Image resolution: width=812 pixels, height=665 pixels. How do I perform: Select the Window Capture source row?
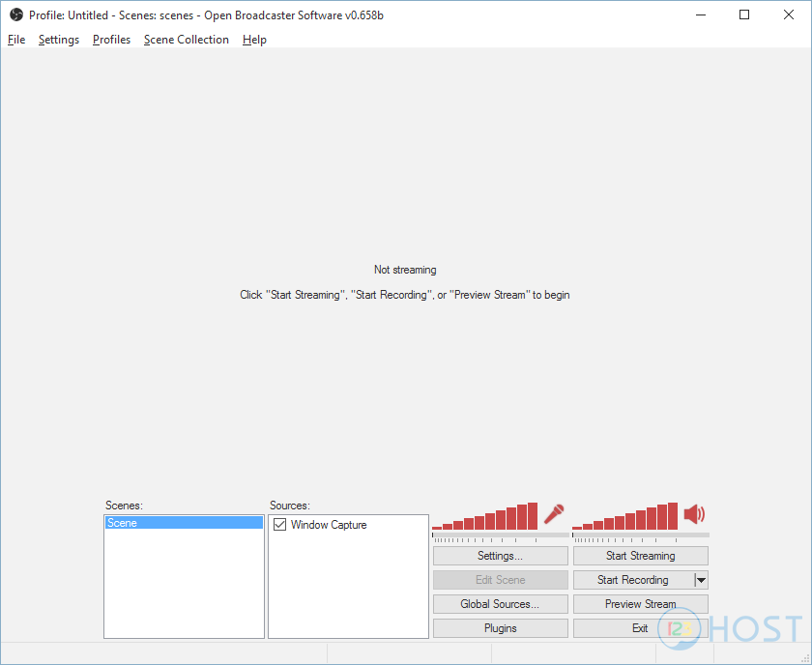(x=348, y=524)
